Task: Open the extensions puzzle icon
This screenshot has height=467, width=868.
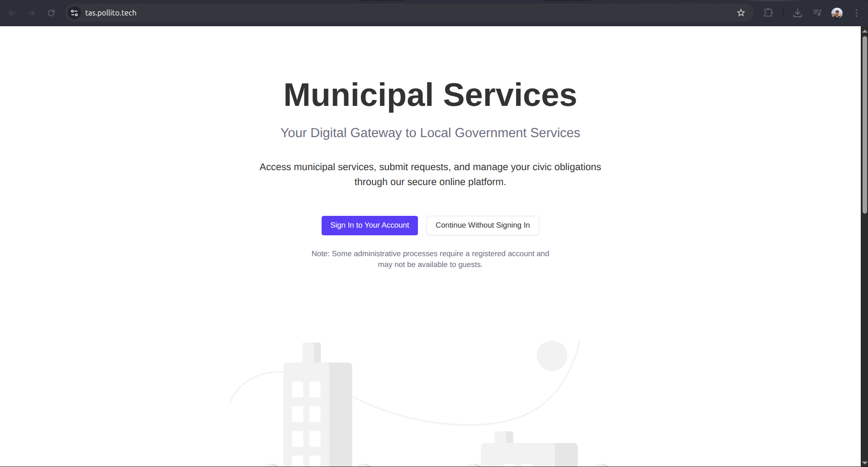Action: (x=768, y=13)
